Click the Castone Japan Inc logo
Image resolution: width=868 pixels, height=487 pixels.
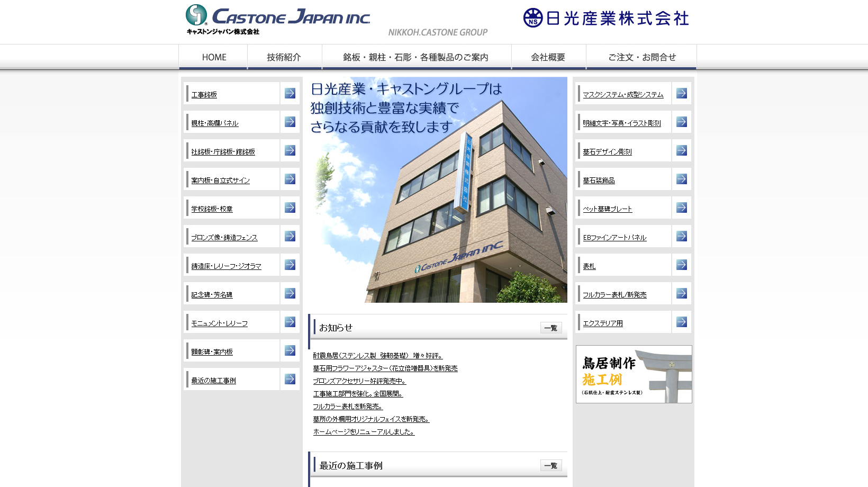click(x=278, y=20)
